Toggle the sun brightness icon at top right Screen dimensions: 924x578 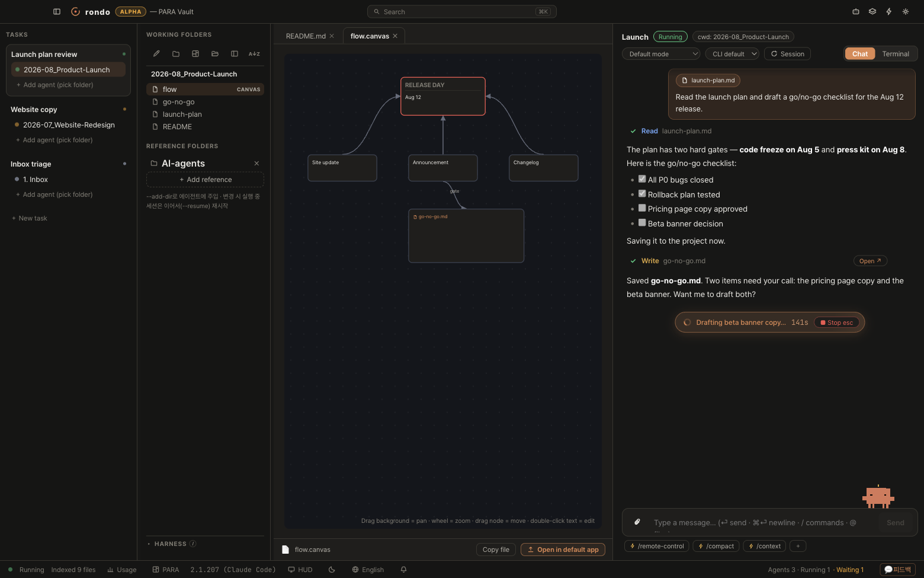[906, 11]
